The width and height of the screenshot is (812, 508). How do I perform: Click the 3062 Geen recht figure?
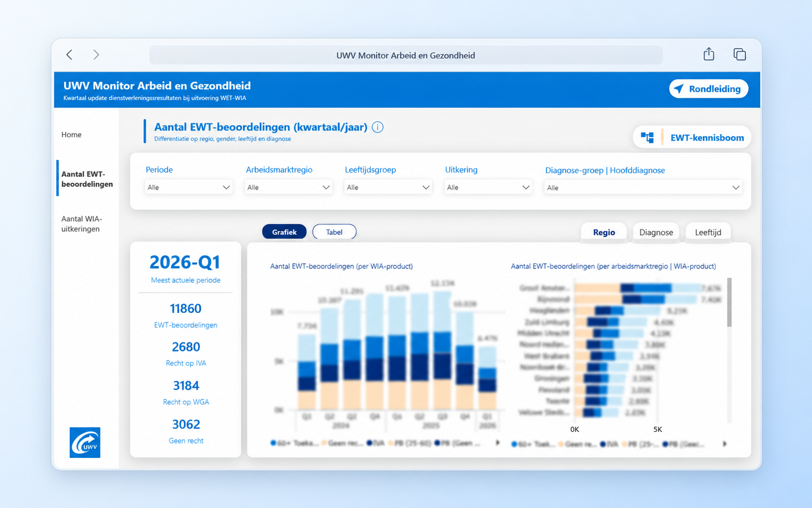pos(186,425)
